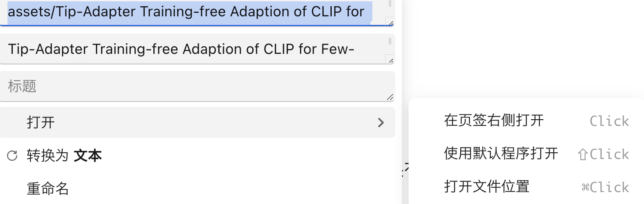
Task: Click scrollbar thumb in the assets path field
Action: [x=390, y=4]
